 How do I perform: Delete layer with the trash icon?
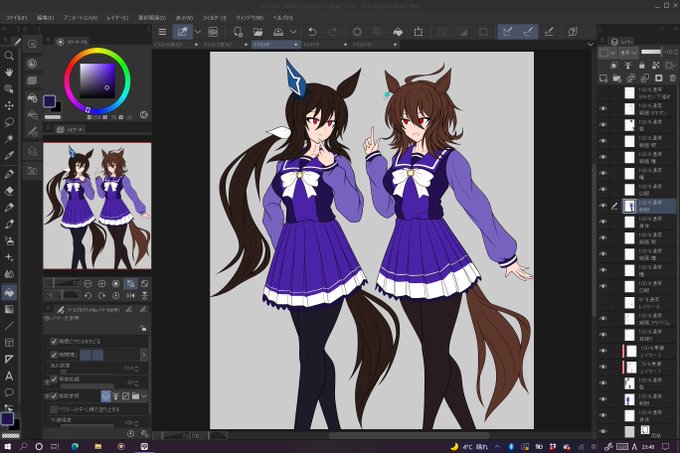click(x=673, y=78)
